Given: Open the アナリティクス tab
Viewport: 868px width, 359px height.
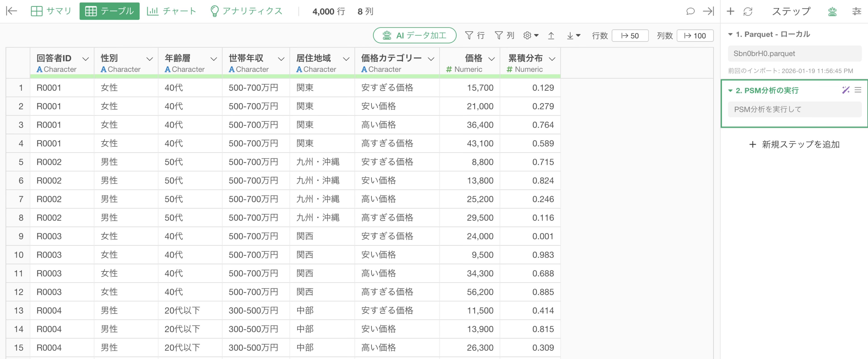Looking at the screenshot, I should click(x=246, y=11).
